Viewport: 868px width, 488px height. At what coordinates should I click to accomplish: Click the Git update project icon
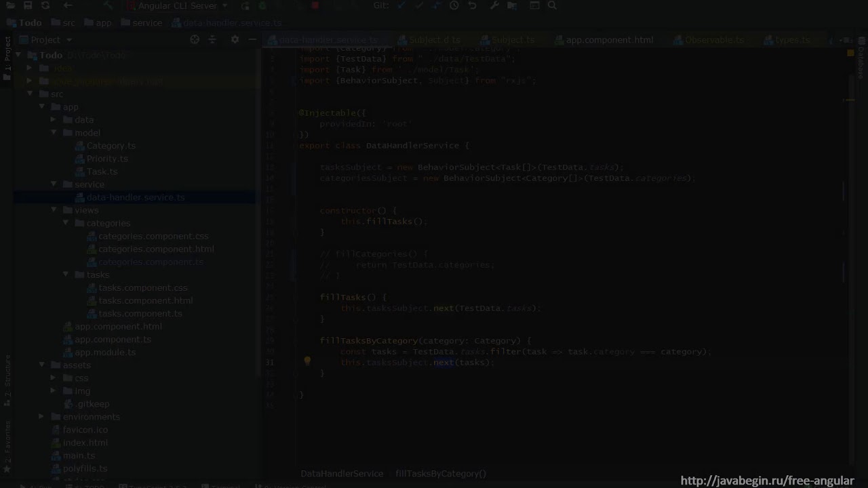[x=402, y=5]
